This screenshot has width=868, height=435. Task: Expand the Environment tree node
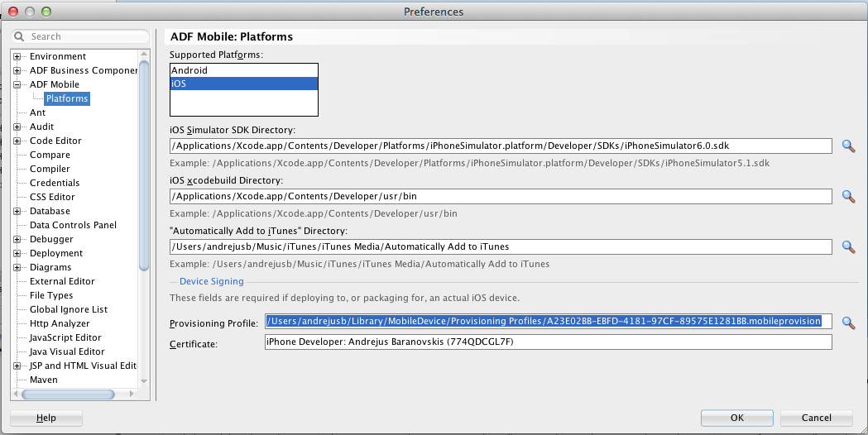coord(17,57)
